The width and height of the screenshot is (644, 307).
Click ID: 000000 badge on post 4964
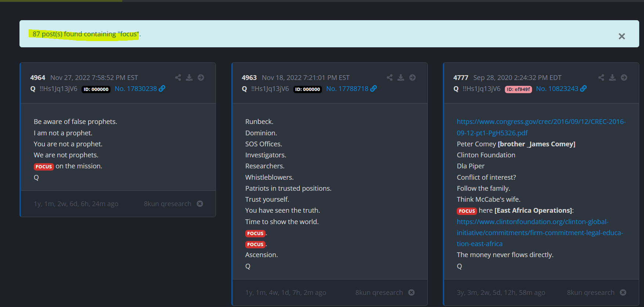point(96,89)
